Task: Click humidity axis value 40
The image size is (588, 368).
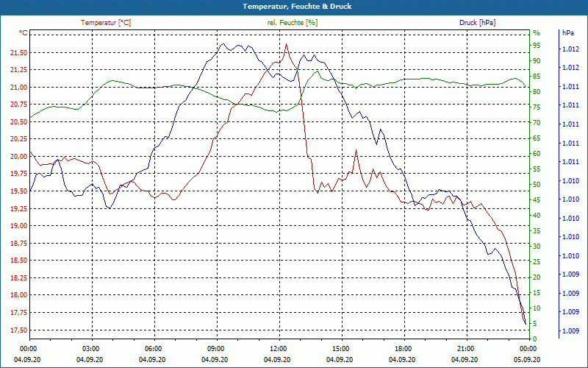Action: [537, 216]
